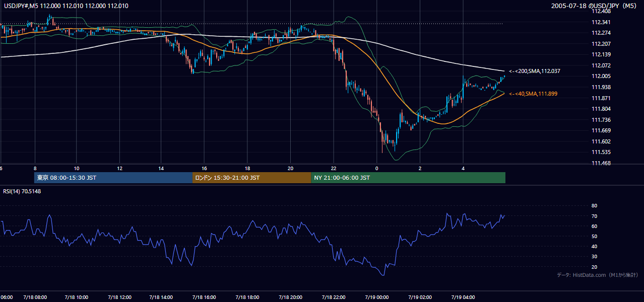Click the 7/18 14:00 bottom time label
644x302 pixels.
click(x=161, y=297)
